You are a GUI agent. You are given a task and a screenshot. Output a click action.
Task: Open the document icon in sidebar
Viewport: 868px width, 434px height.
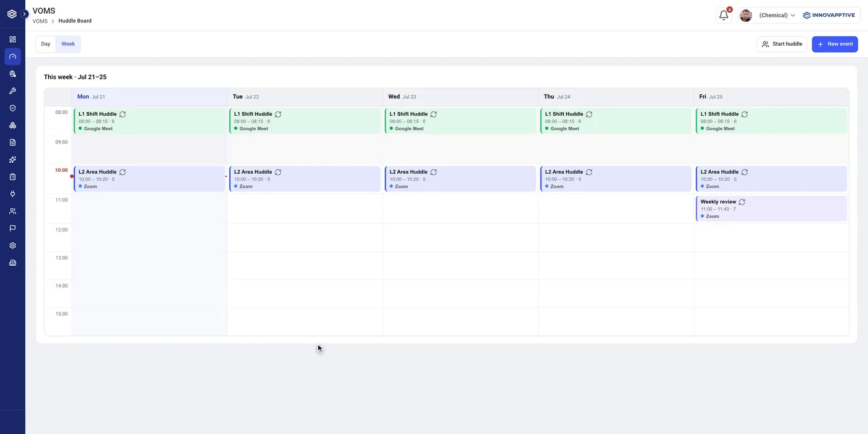[13, 142]
